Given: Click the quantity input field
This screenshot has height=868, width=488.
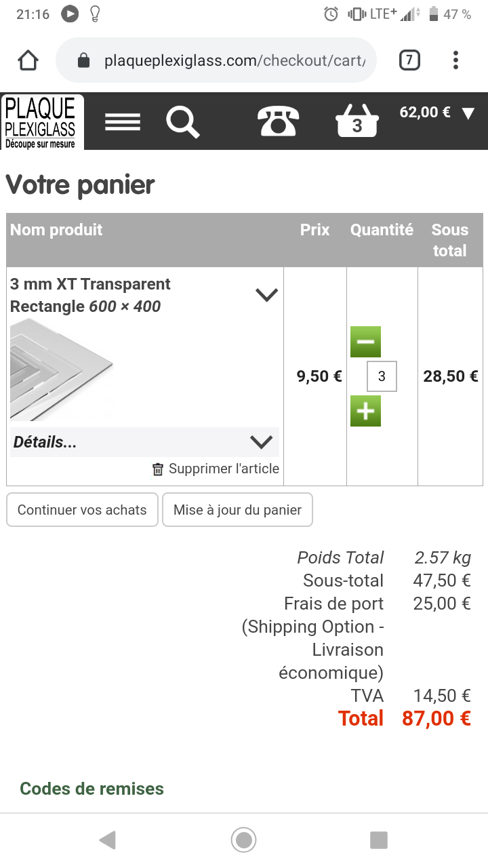Looking at the screenshot, I should coord(382,376).
